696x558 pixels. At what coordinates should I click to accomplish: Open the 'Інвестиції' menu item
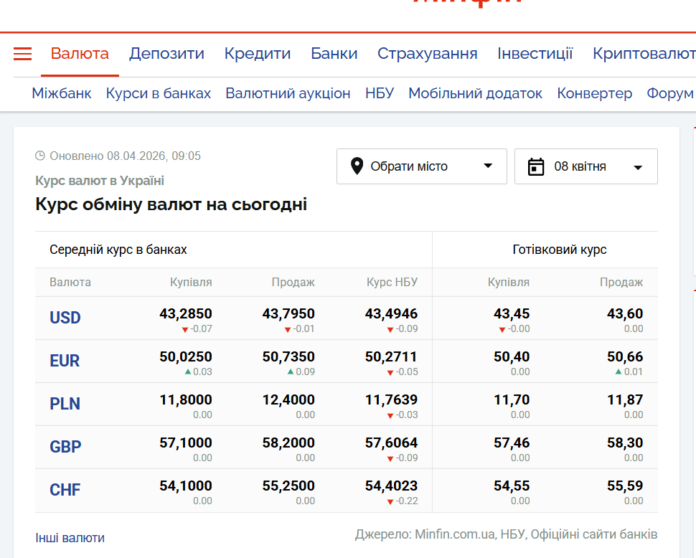(x=535, y=54)
